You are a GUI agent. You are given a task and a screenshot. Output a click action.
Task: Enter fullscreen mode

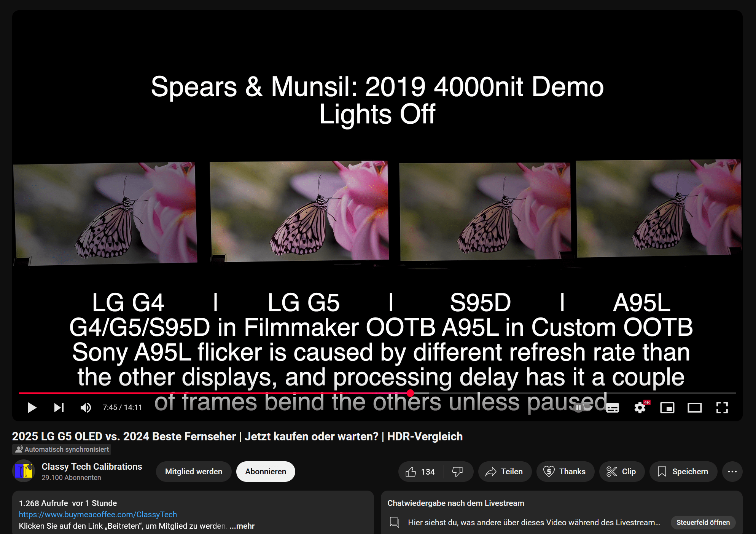coord(722,408)
